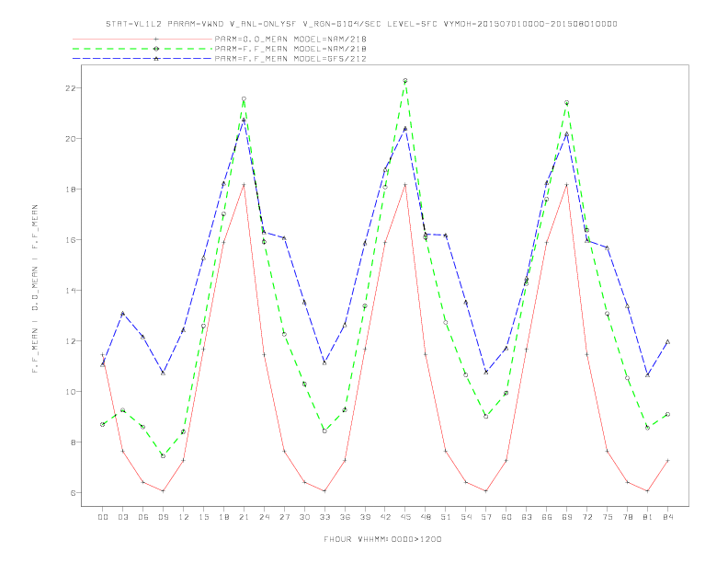The width and height of the screenshot is (728, 563).
Task: Select legend entry PARM=O.O_MEAN MODEL=NAM/218
Action: [290, 39]
